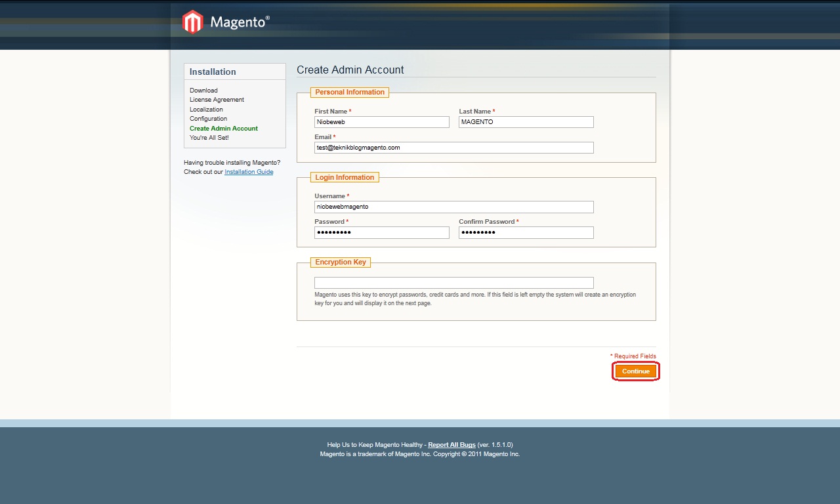Click the You're All Set! step
This screenshot has width=840, height=504.
point(209,138)
